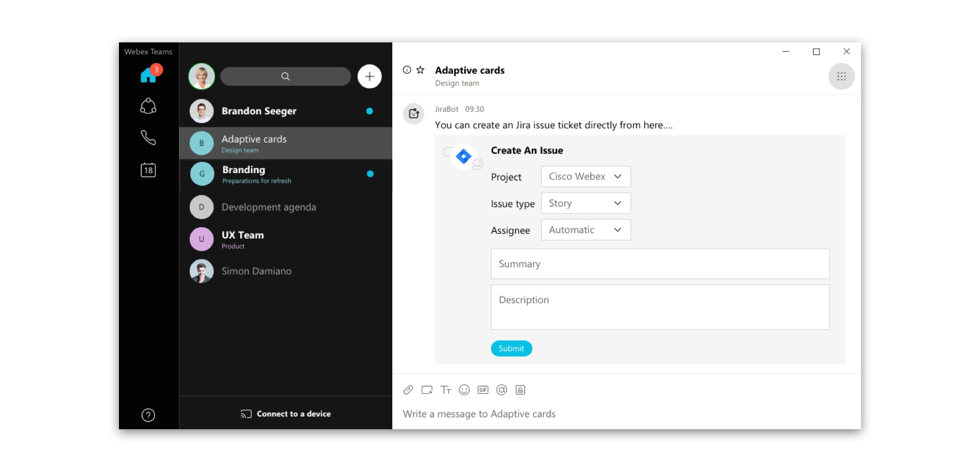
Task: Close the Webex Teams window
Action: pyautogui.click(x=847, y=52)
